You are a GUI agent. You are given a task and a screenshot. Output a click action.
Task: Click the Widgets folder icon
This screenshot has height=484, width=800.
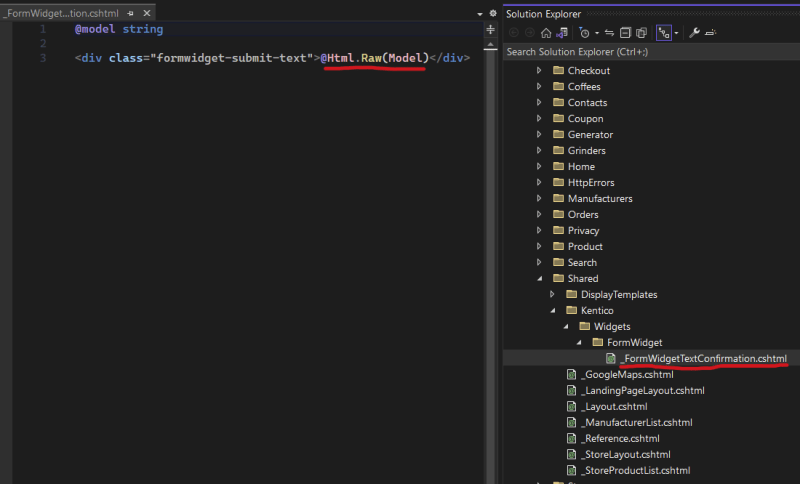[585, 326]
